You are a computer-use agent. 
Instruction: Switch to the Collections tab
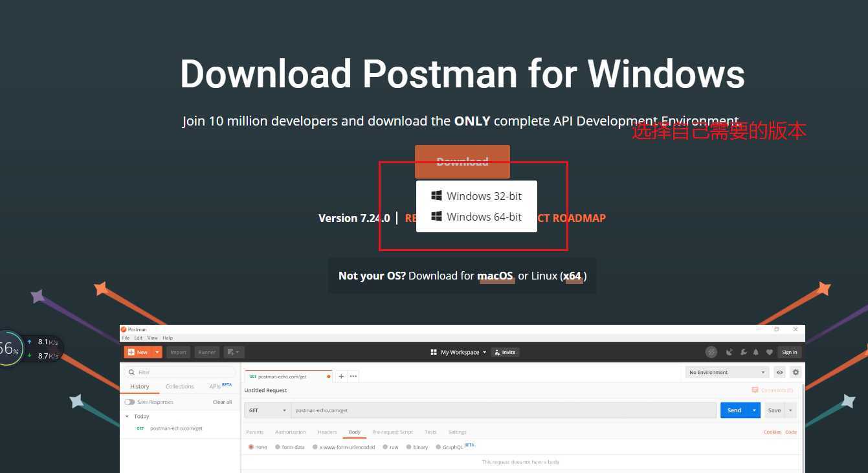179,386
